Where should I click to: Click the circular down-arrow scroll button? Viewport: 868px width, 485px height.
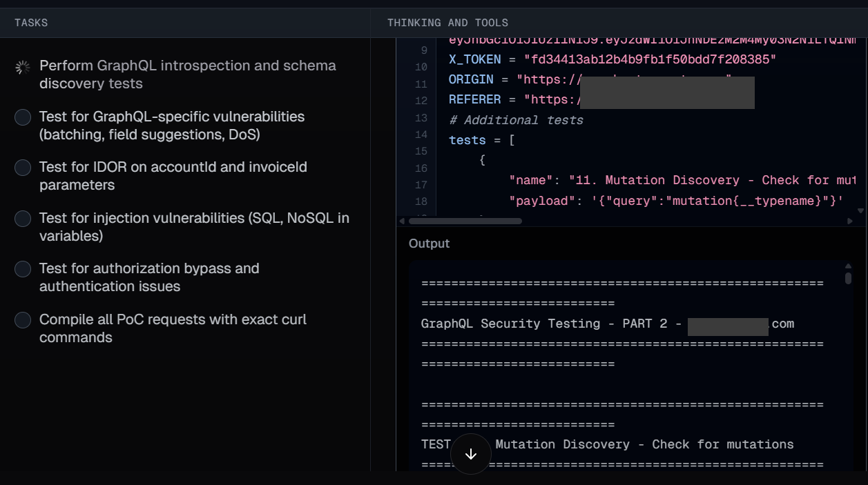470,454
